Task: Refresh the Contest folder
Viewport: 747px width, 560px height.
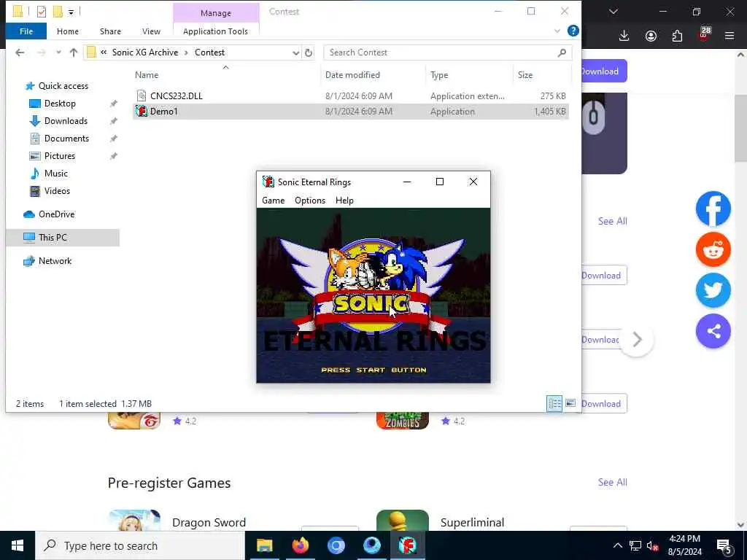Action: click(309, 52)
